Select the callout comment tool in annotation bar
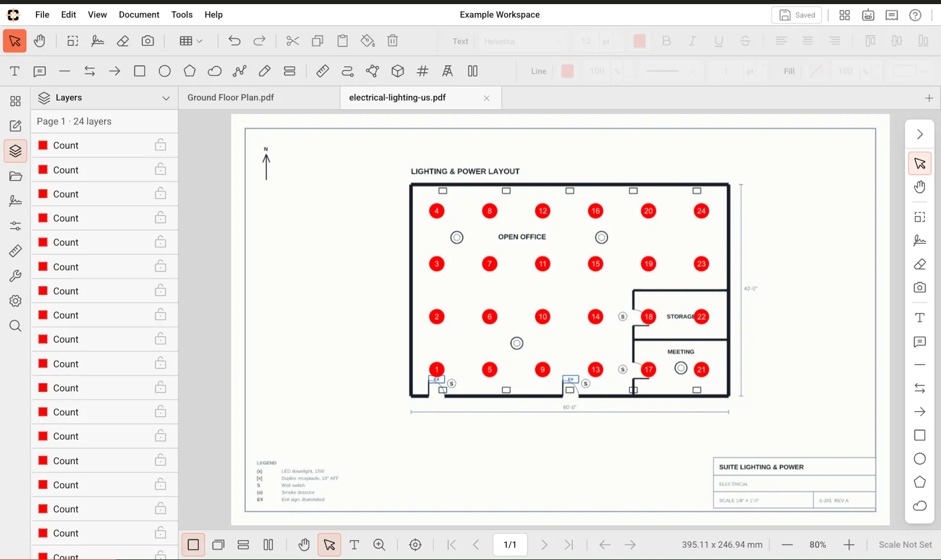 click(x=39, y=71)
